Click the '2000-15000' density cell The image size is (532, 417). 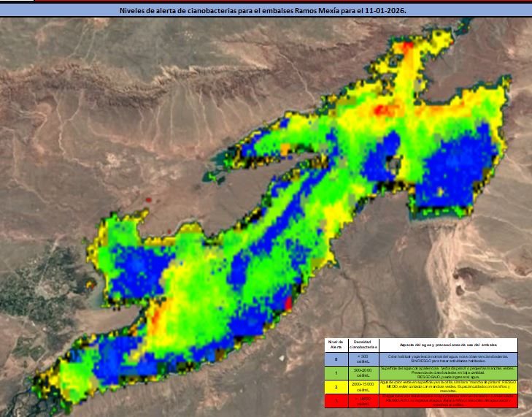(x=363, y=386)
